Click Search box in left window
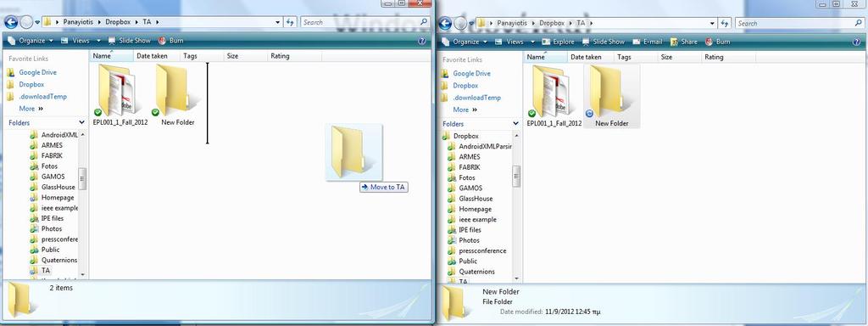 [364, 22]
